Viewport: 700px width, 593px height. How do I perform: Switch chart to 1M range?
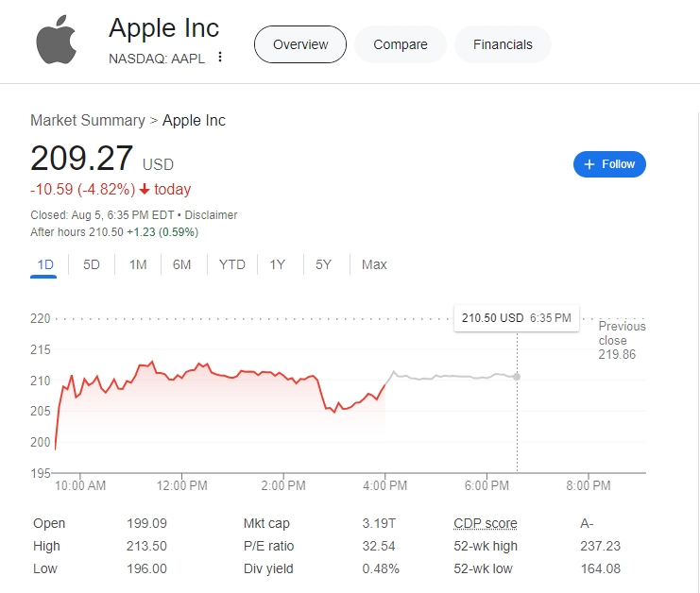138,265
